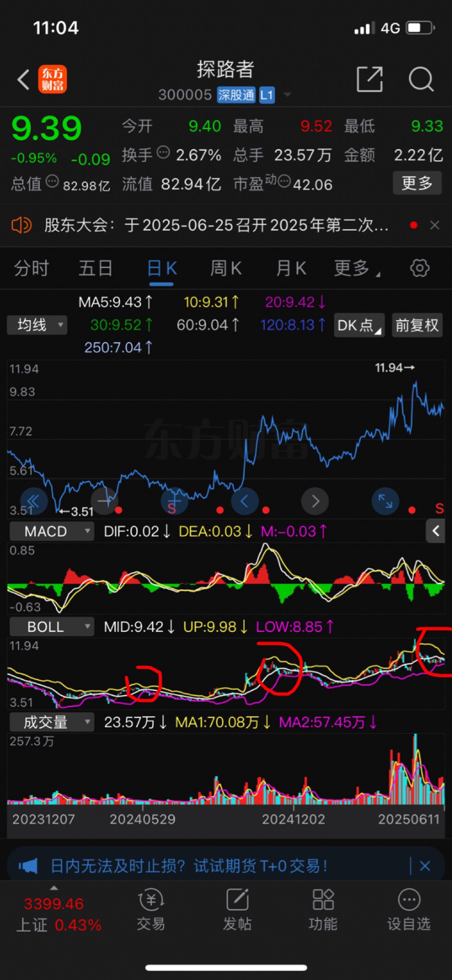Tap the DIF:0.02 value
This screenshot has width=452, height=980.
pyautogui.click(x=137, y=531)
